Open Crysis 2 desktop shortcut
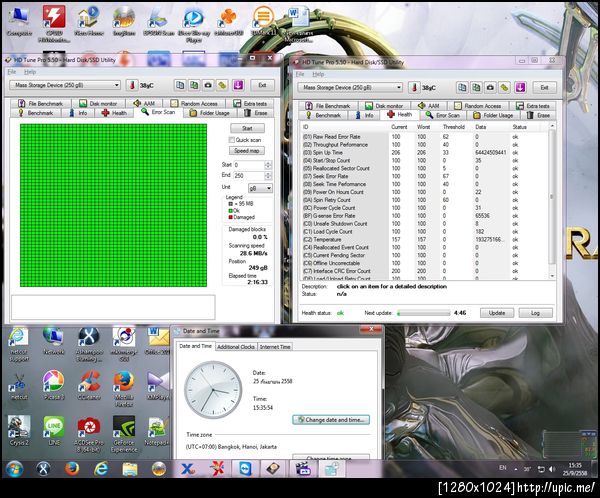Screen dimensions: 600x498 19,431
